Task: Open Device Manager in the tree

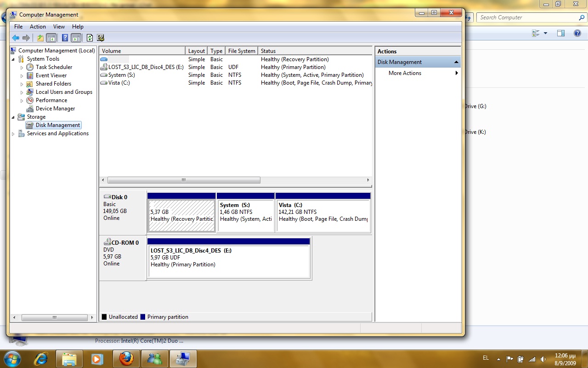Action: click(55, 109)
